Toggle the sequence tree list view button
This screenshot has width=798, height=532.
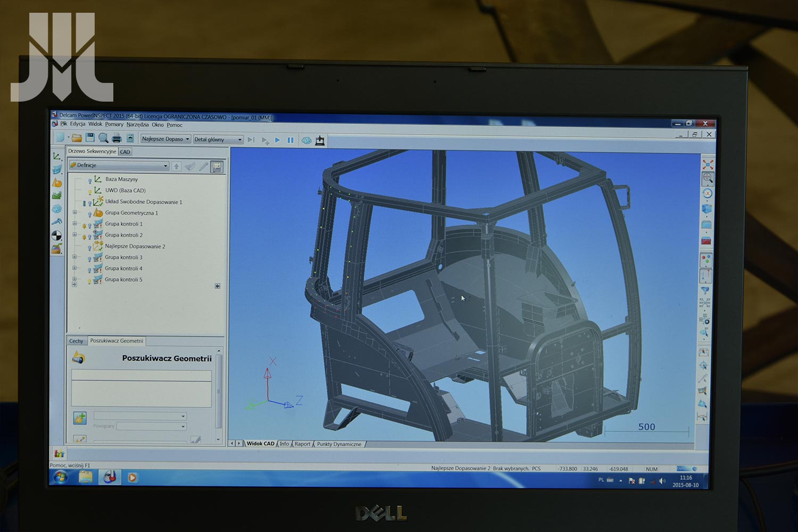point(217,167)
